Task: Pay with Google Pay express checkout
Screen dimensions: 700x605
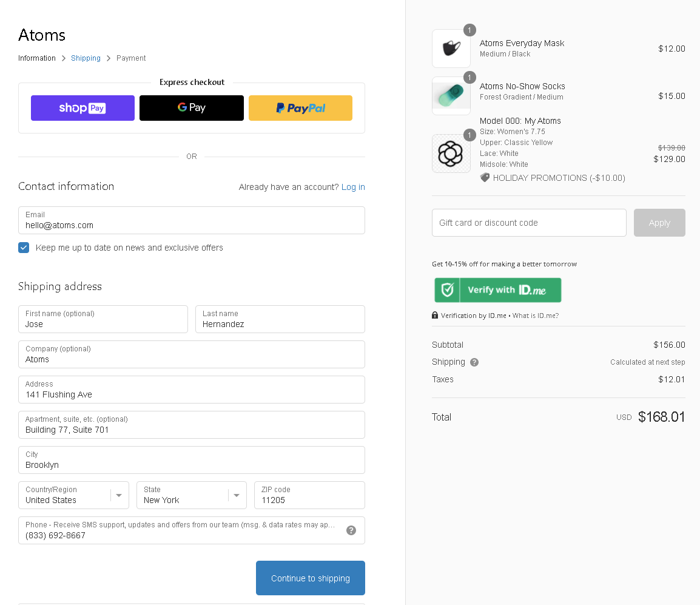Action: [x=192, y=108]
